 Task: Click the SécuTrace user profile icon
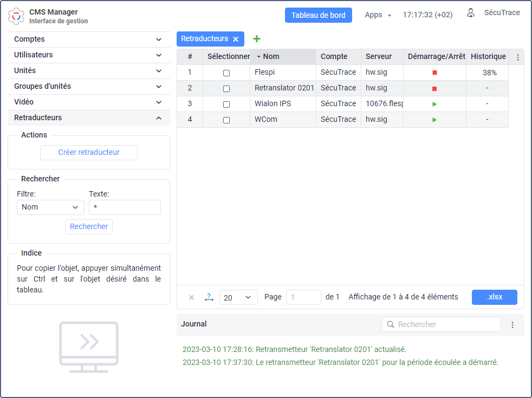pos(471,13)
